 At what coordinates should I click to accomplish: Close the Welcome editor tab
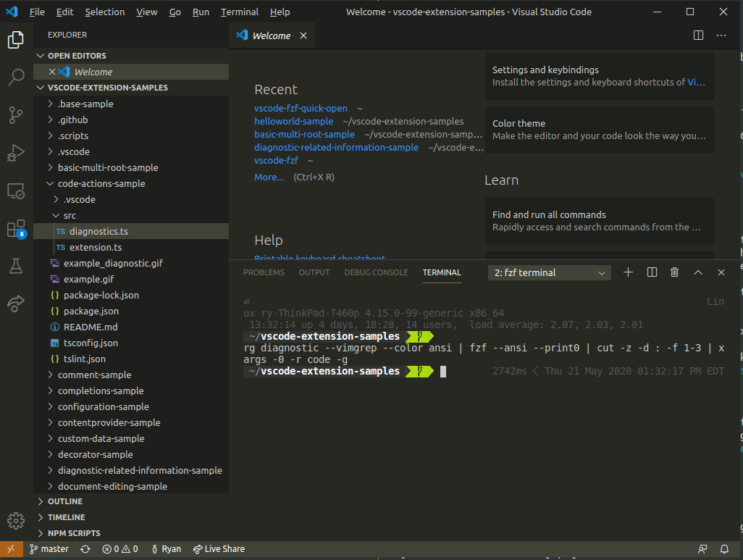(x=303, y=35)
